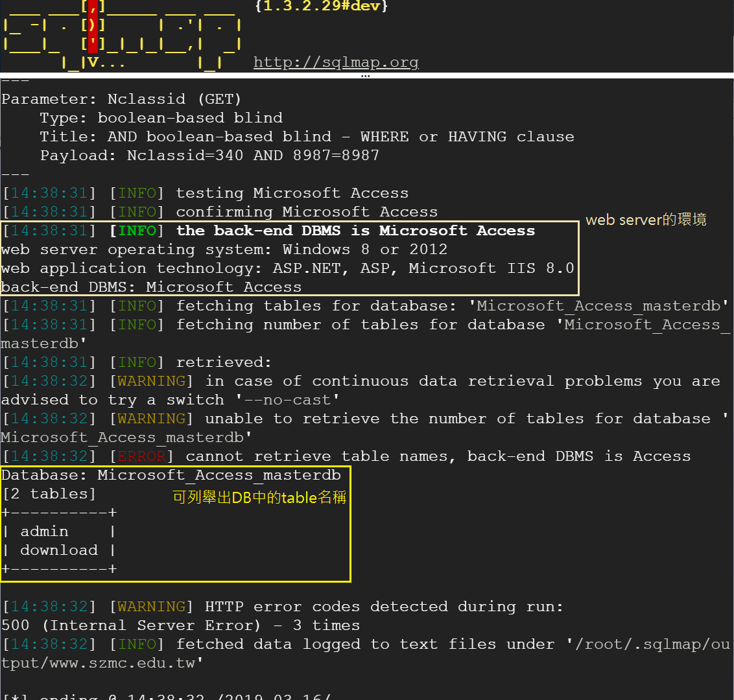Click the 'web application technology' line
Viewport: 734px width, 700px height.
point(287,268)
